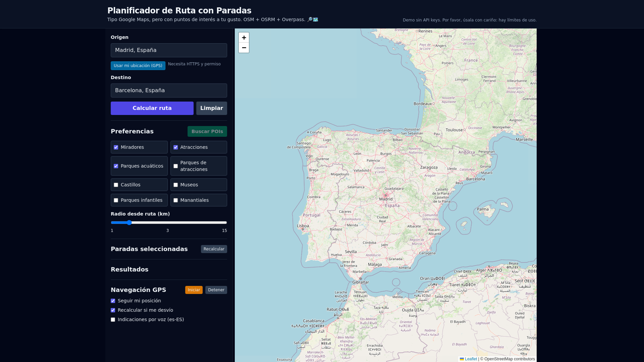Click the 'Navegación GPS' heading
The image size is (644, 362).
tap(139, 290)
